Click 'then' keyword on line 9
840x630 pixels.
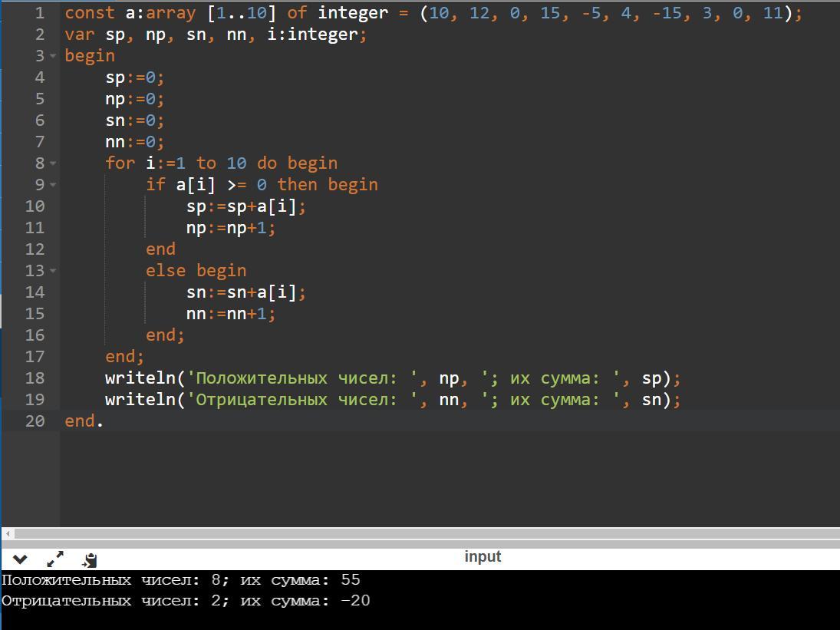point(297,184)
